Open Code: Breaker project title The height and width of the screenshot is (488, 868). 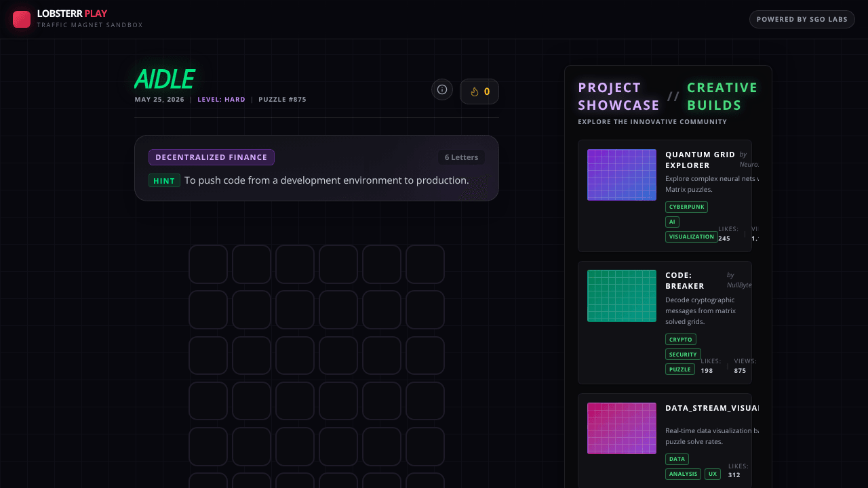click(x=685, y=281)
